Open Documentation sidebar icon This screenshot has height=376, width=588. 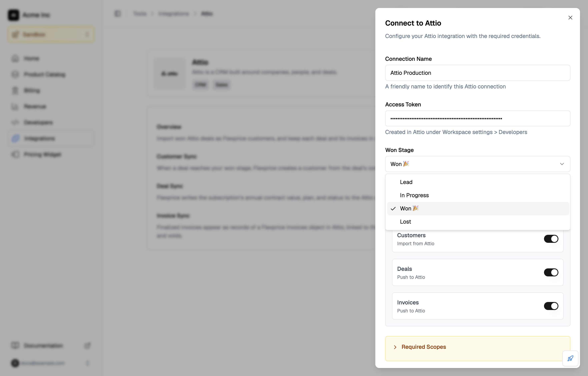pos(15,345)
